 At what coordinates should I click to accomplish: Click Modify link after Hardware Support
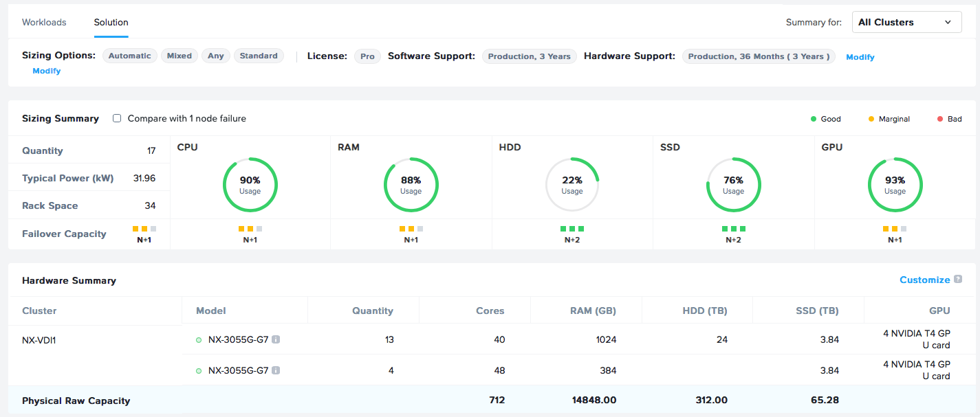[860, 57]
